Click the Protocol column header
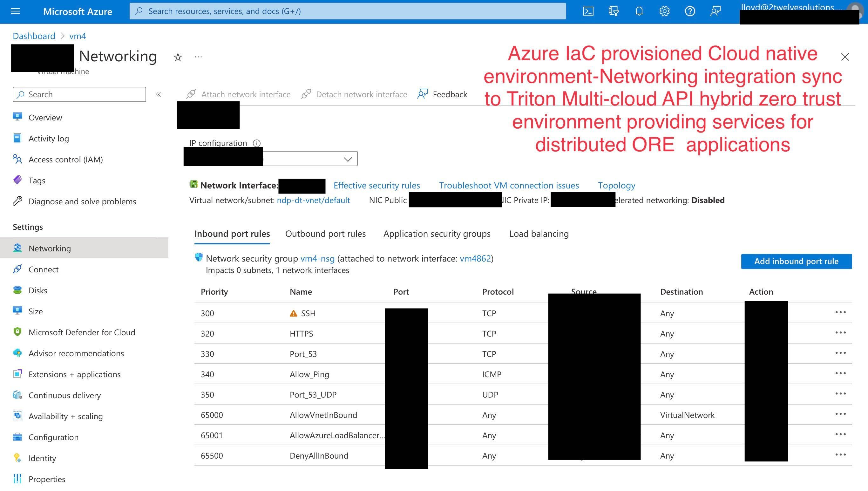Viewport: 868px width, 491px height. [498, 292]
